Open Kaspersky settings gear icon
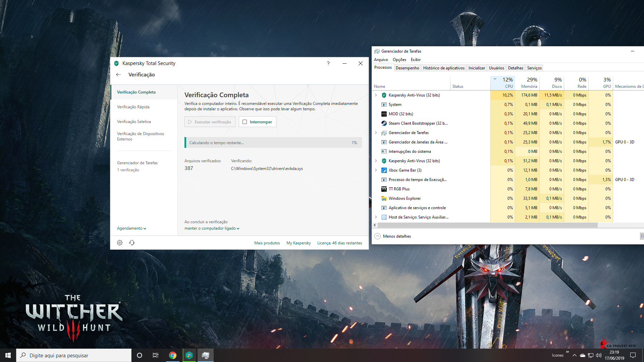 pyautogui.click(x=120, y=243)
